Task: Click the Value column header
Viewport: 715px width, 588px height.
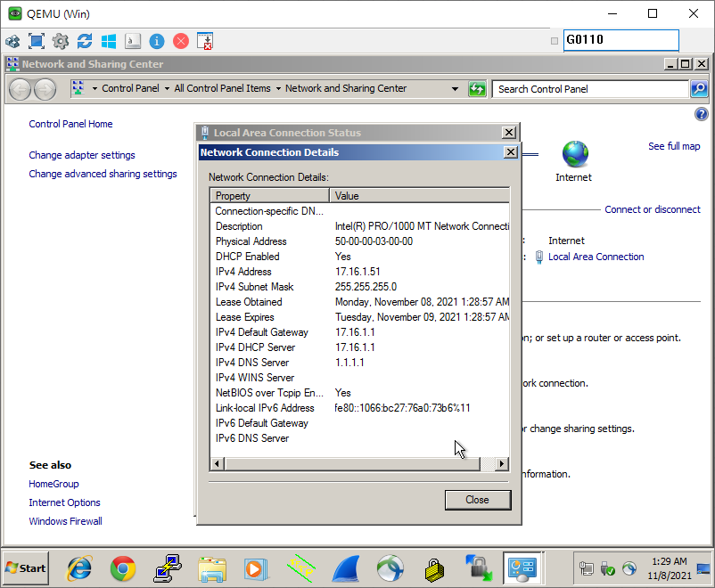Action: tap(419, 196)
